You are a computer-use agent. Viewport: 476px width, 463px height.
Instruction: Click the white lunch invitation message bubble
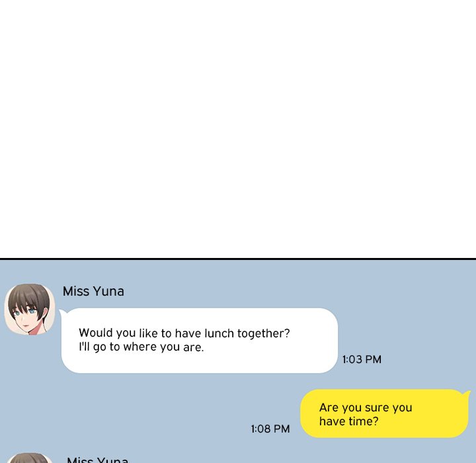click(200, 341)
